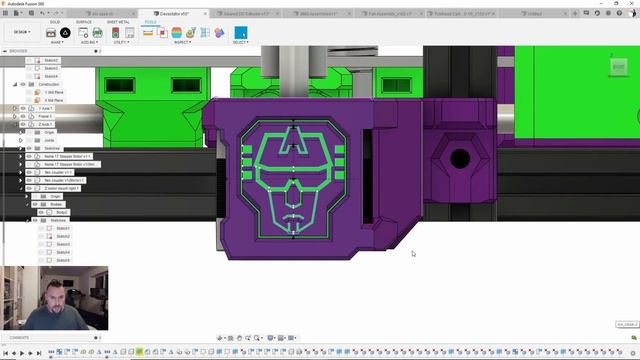Click the Pan hand icon
The image size is (640, 360).
click(240, 338)
